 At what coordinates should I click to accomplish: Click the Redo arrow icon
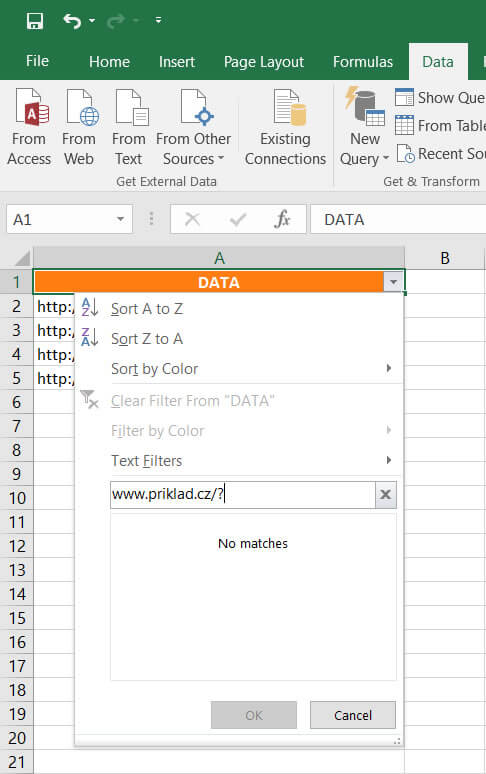[x=115, y=21]
